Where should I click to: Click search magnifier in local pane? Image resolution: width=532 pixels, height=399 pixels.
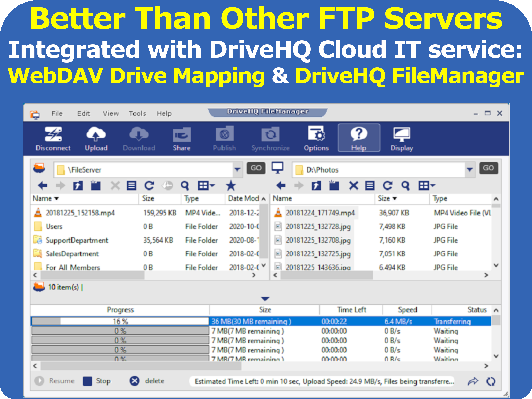405,185
